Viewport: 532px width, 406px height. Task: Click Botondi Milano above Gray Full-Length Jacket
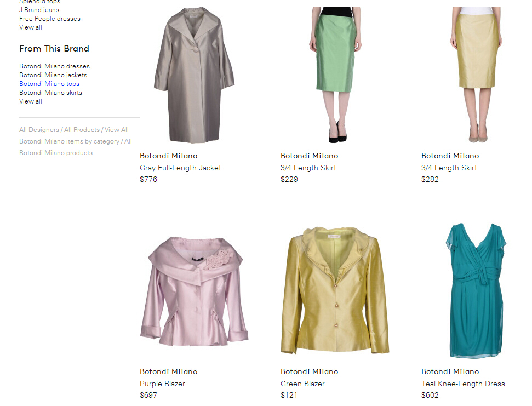169,156
